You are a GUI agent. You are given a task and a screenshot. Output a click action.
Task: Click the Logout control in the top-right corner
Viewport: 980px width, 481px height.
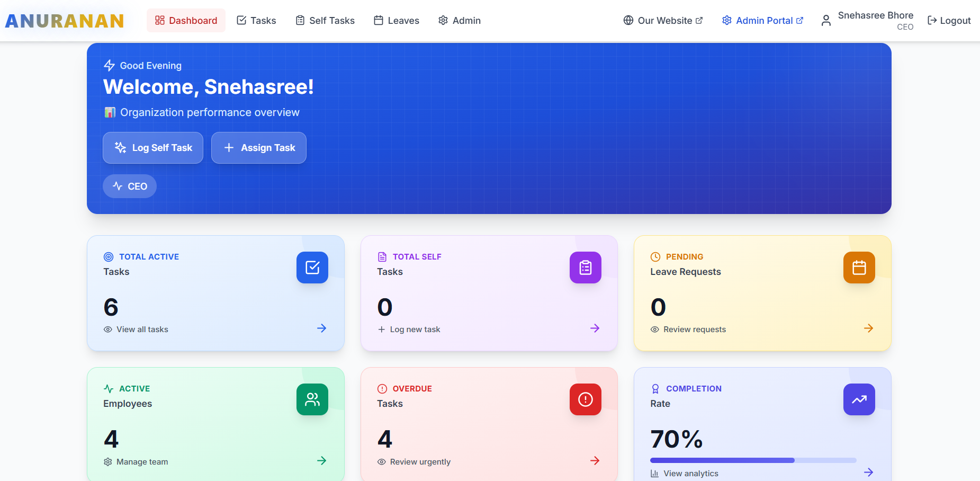[x=949, y=20]
